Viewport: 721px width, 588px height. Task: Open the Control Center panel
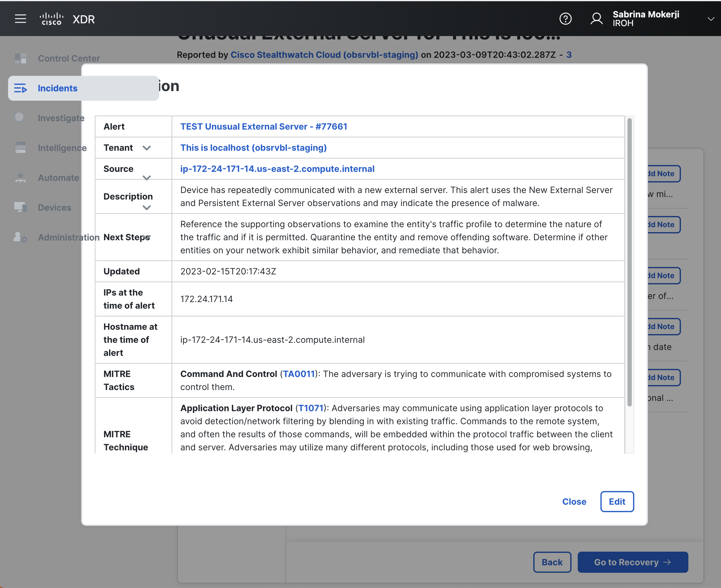tap(20, 58)
